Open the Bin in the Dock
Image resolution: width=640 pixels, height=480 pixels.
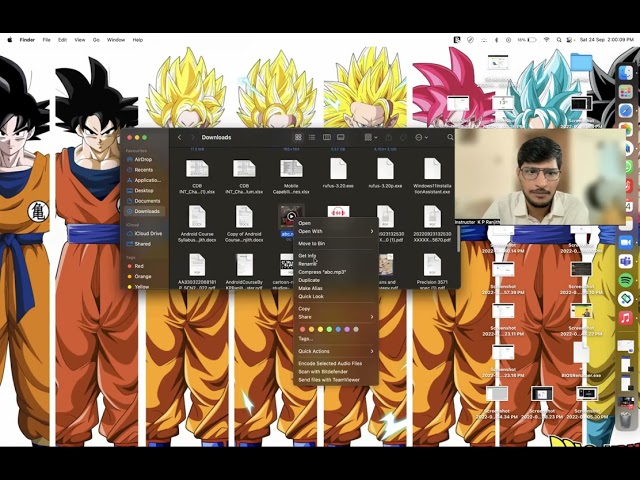coord(625,420)
